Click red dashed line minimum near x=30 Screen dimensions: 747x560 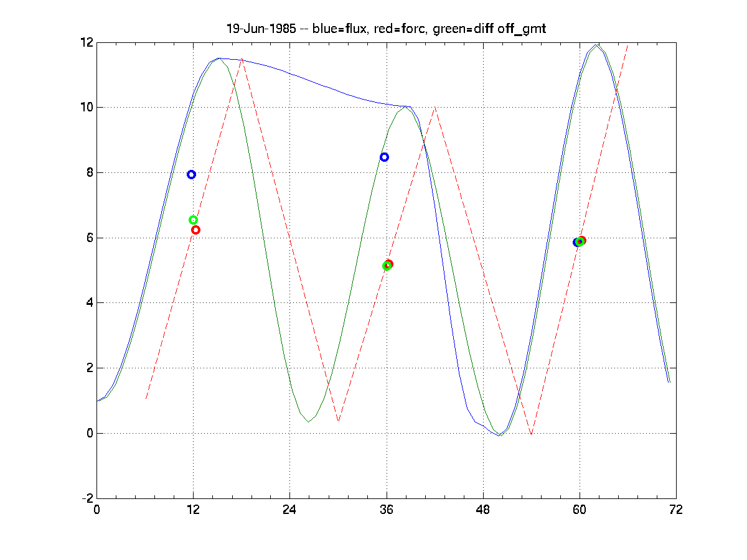coord(338,421)
